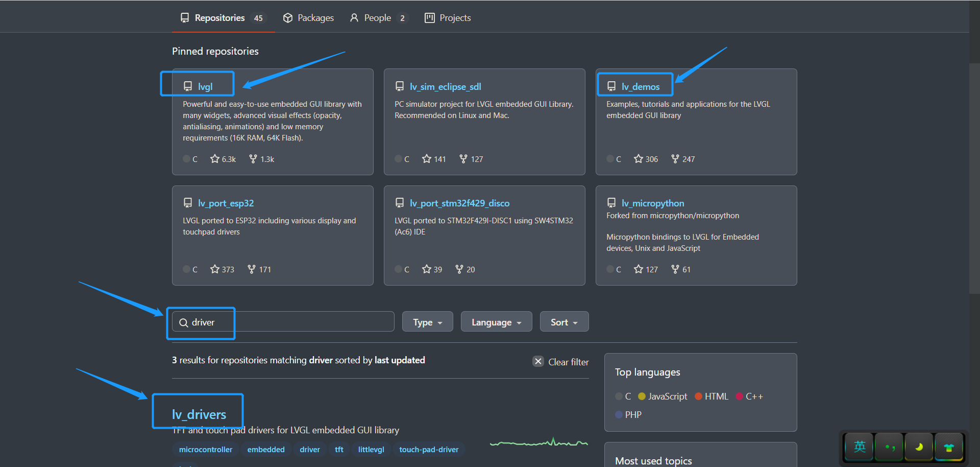This screenshot has width=980, height=467.
Task: Expand the Language filter dropdown
Action: (x=496, y=322)
